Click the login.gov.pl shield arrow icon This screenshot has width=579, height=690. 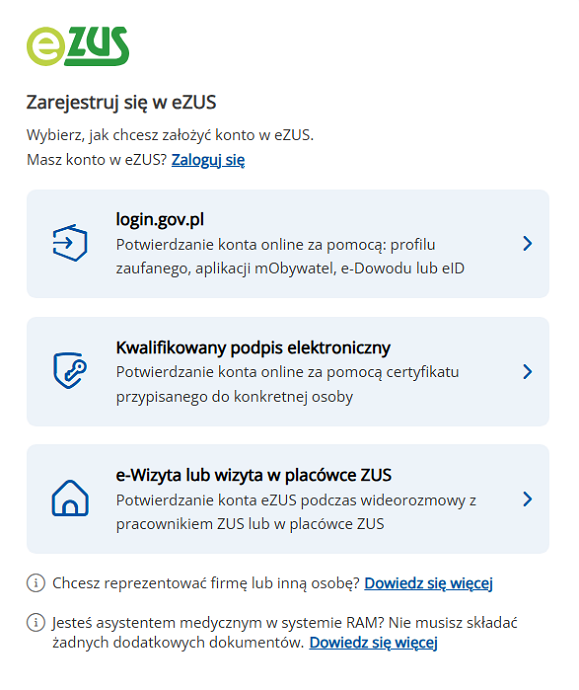70,243
